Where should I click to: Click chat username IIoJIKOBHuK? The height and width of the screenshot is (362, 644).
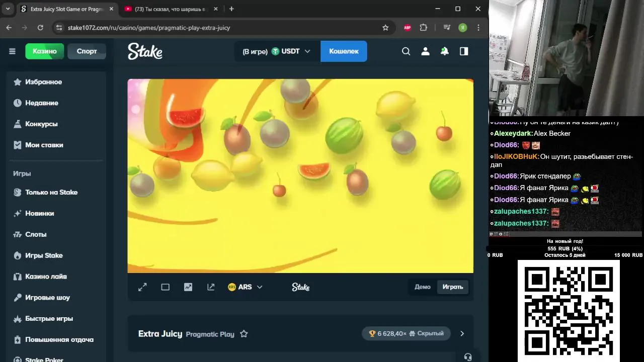pyautogui.click(x=516, y=157)
